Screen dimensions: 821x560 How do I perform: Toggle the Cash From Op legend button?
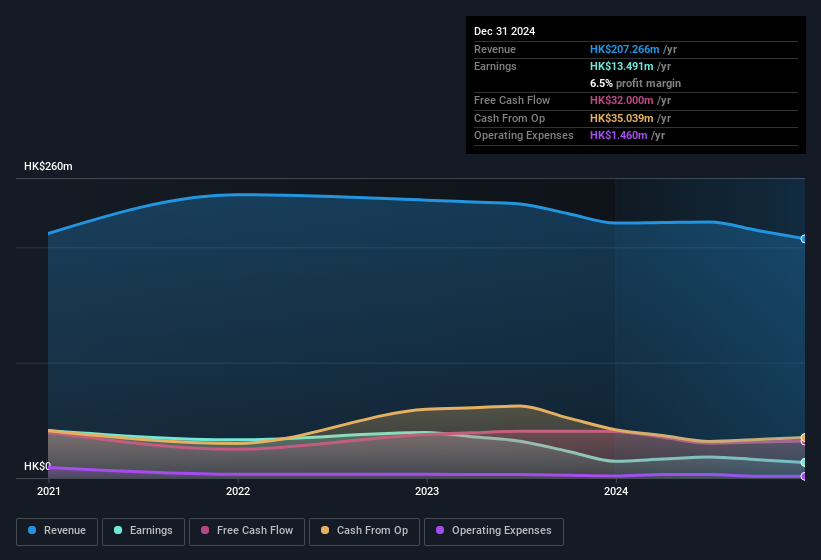(x=364, y=531)
